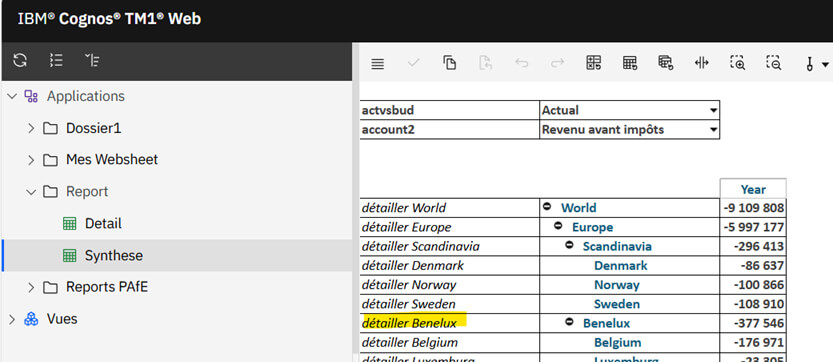Click détailler Denmark link
This screenshot has width=833, height=362.
click(413, 266)
